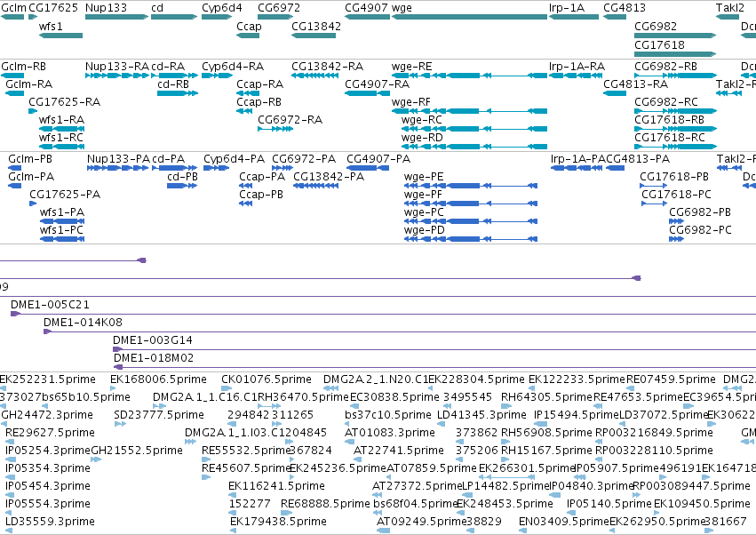Click the CG4907-RA transcript label

[x=377, y=84]
